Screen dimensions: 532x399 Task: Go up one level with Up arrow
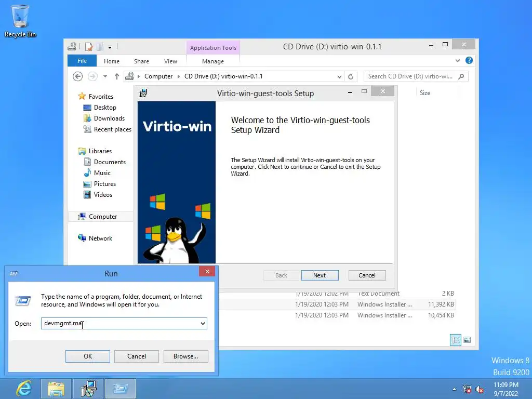tap(117, 76)
